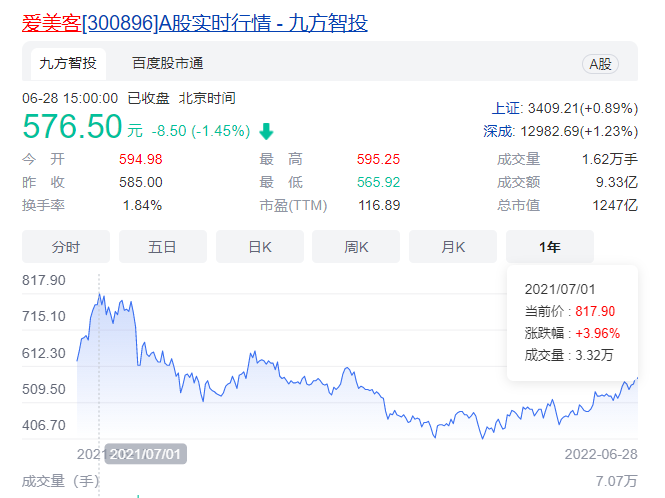The height and width of the screenshot is (498, 665).
Task: Select the 日K chart tab
Action: 260,246
